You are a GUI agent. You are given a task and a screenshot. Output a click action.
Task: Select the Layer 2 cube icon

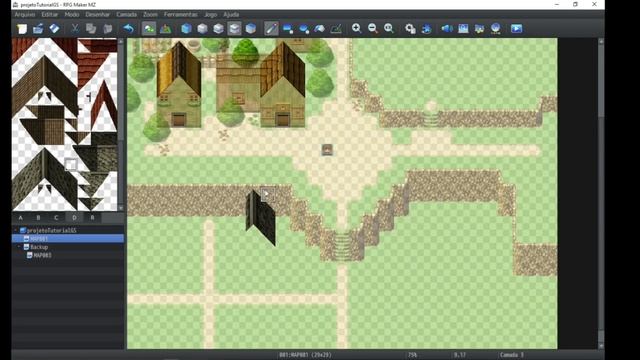tap(218, 29)
